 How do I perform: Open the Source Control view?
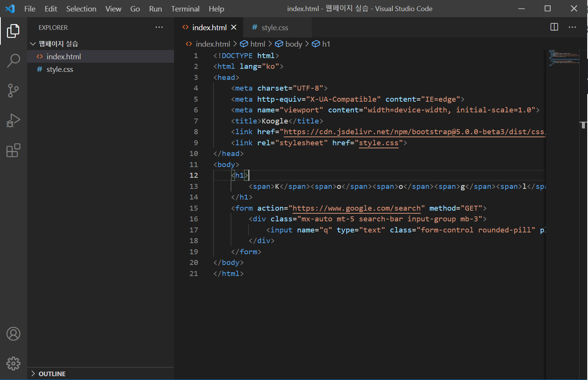pos(13,91)
